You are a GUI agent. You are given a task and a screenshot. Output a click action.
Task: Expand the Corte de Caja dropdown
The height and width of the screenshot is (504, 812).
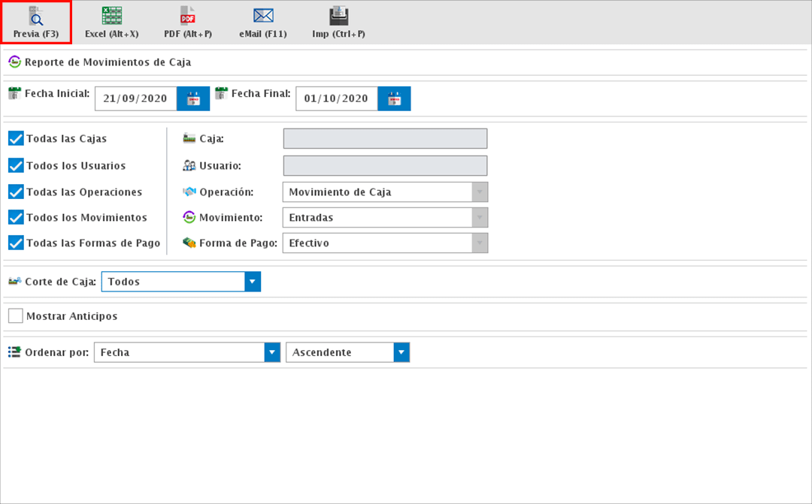(253, 282)
